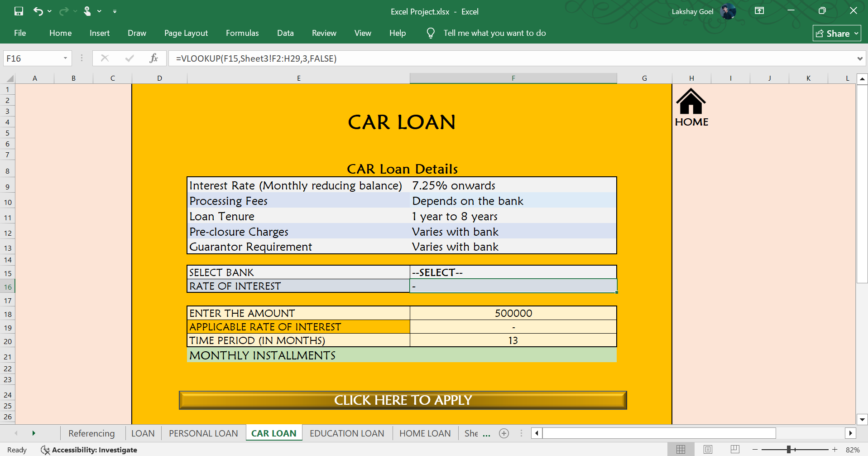Select the CAR LOAN sheet tab
Viewport: 868px width, 456px height.
(x=274, y=433)
